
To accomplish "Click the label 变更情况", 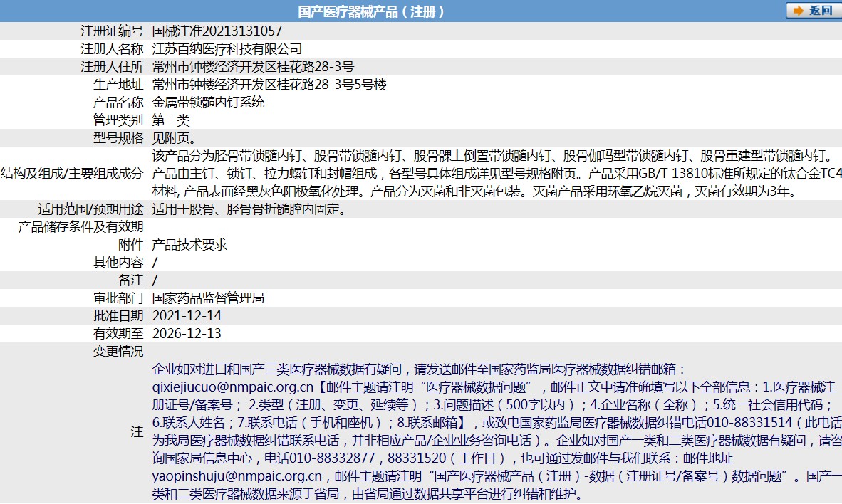I will (x=119, y=351).
